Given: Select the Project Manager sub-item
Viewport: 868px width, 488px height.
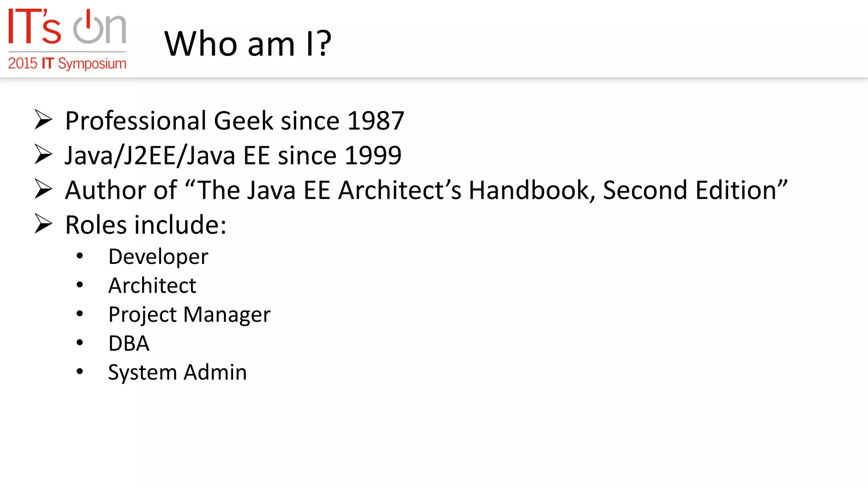Looking at the screenshot, I should click(189, 314).
